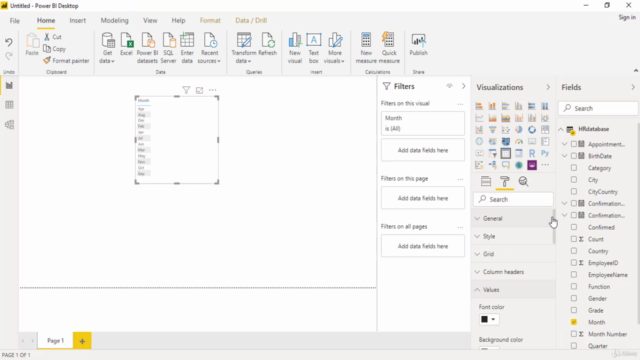The height and width of the screenshot is (360, 640).
Task: Open the Format ribbon tab
Action: [x=210, y=20]
